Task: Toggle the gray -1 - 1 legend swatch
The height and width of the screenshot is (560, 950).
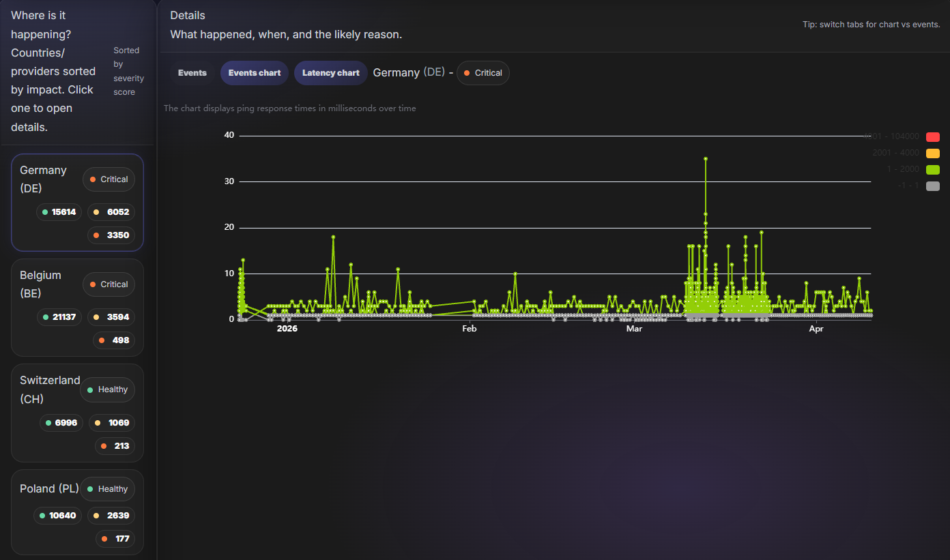Action: pos(933,186)
